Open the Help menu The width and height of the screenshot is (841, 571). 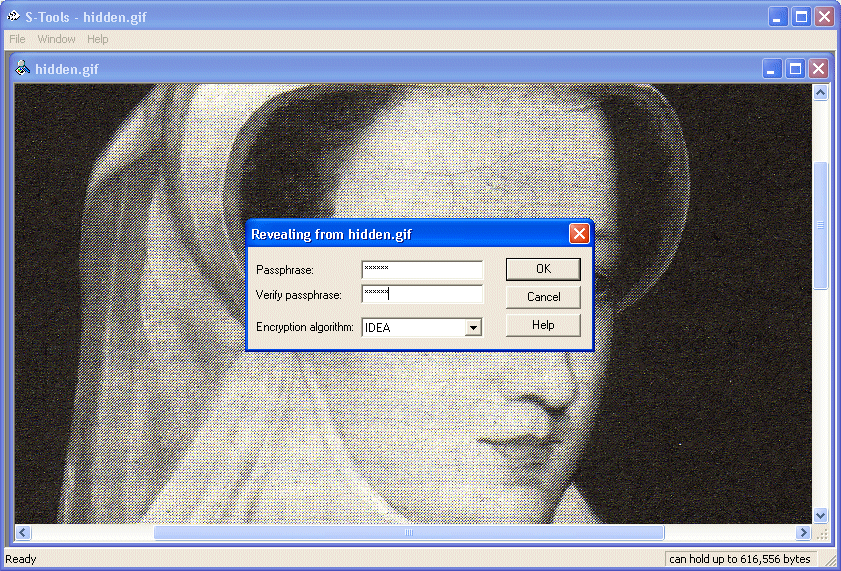tap(98, 39)
